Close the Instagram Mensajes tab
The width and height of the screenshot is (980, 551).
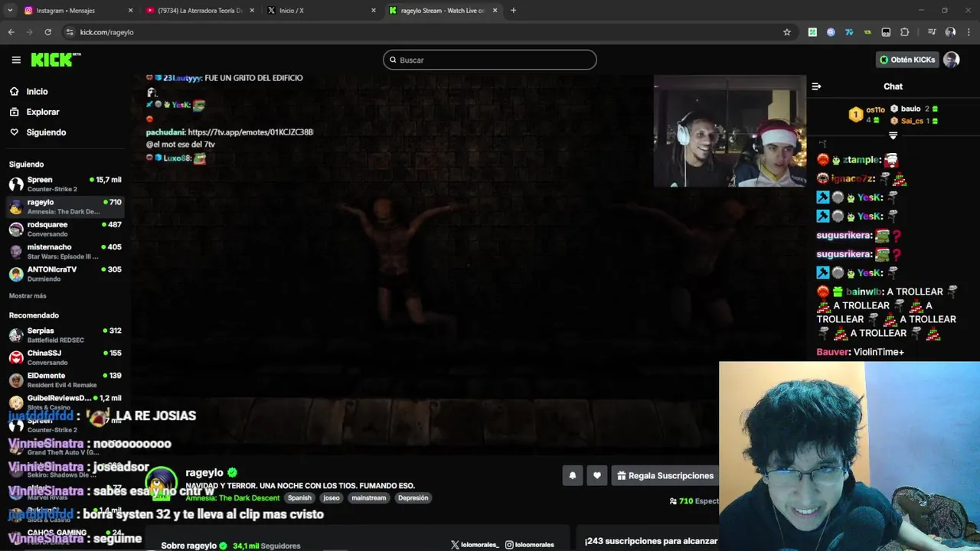point(130,11)
